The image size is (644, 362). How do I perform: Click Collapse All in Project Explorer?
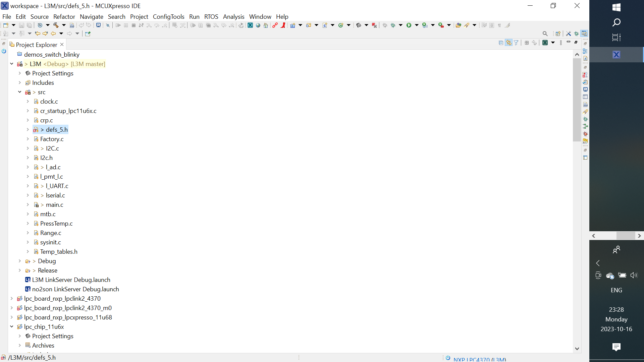tap(501, 43)
